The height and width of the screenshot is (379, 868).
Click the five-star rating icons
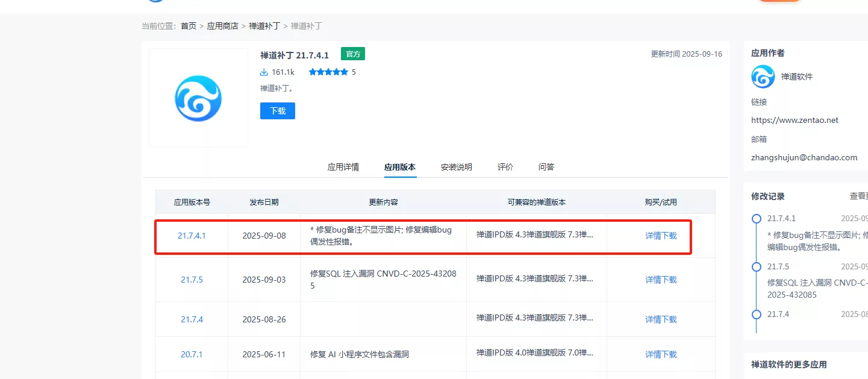[328, 72]
